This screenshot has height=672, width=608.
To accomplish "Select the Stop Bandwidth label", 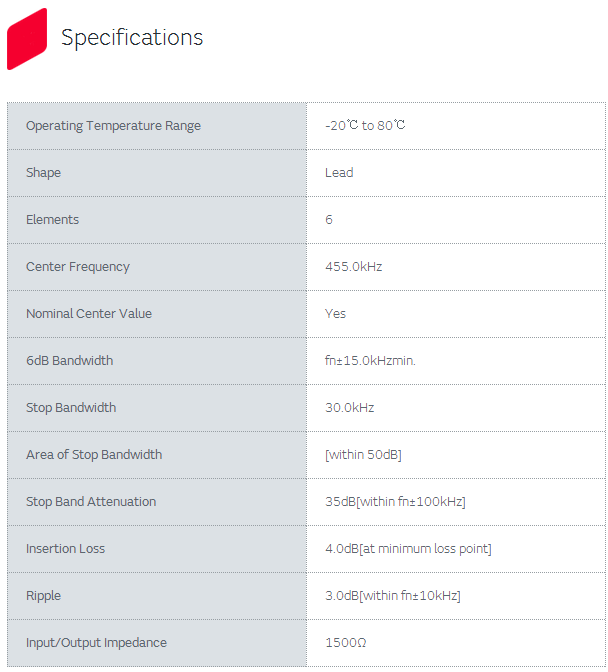I will tap(71, 408).
